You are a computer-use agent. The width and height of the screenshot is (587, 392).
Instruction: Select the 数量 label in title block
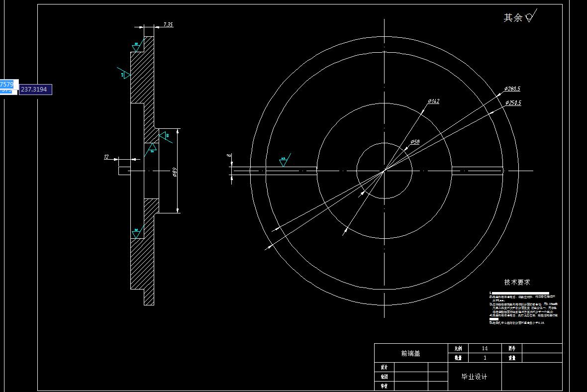(x=458, y=358)
